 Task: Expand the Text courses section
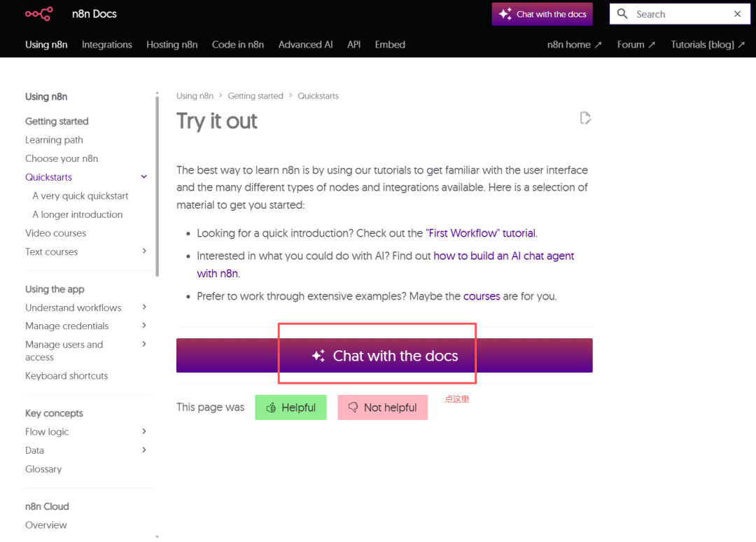[144, 251]
